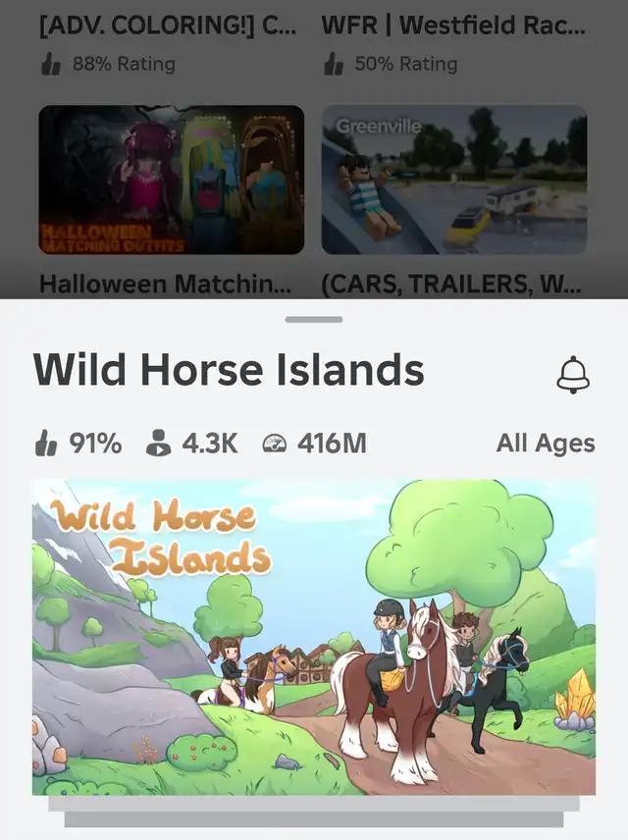Open the [ADV. COLORING!] game title
628x840 pixels.
(167, 26)
